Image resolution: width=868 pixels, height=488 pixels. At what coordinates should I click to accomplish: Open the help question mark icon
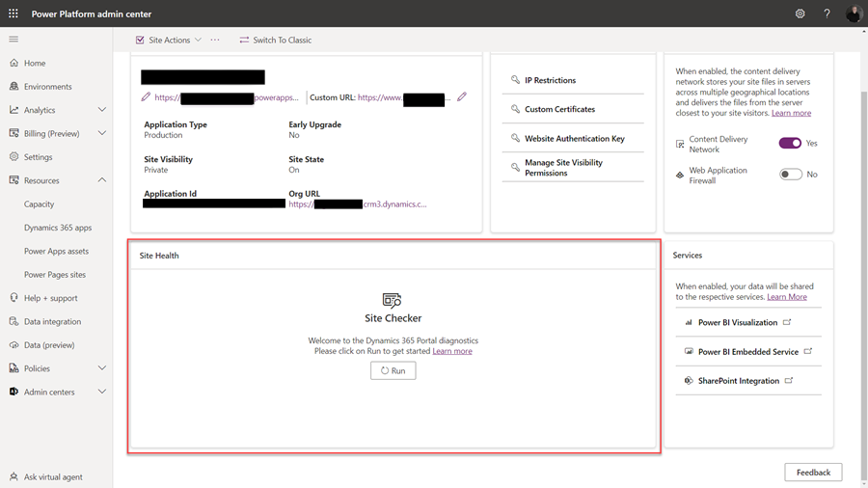(827, 14)
